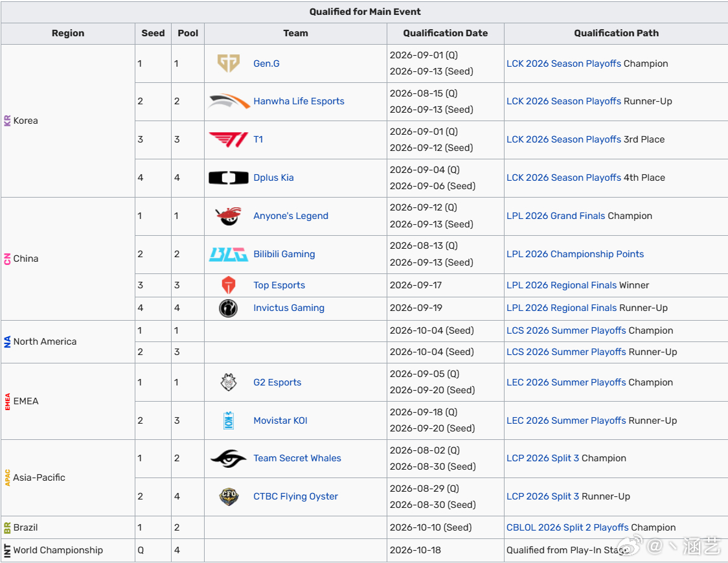Click the Hanwha Life Esports logo
728x563 pixels.
point(229,101)
